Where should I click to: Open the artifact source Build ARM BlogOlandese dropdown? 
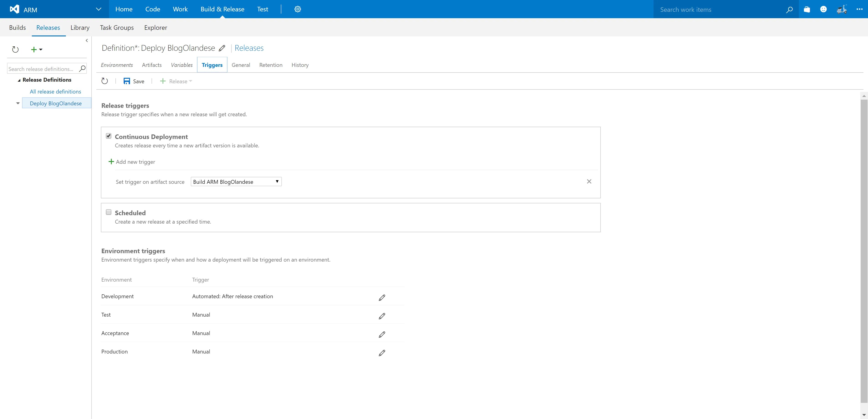236,182
